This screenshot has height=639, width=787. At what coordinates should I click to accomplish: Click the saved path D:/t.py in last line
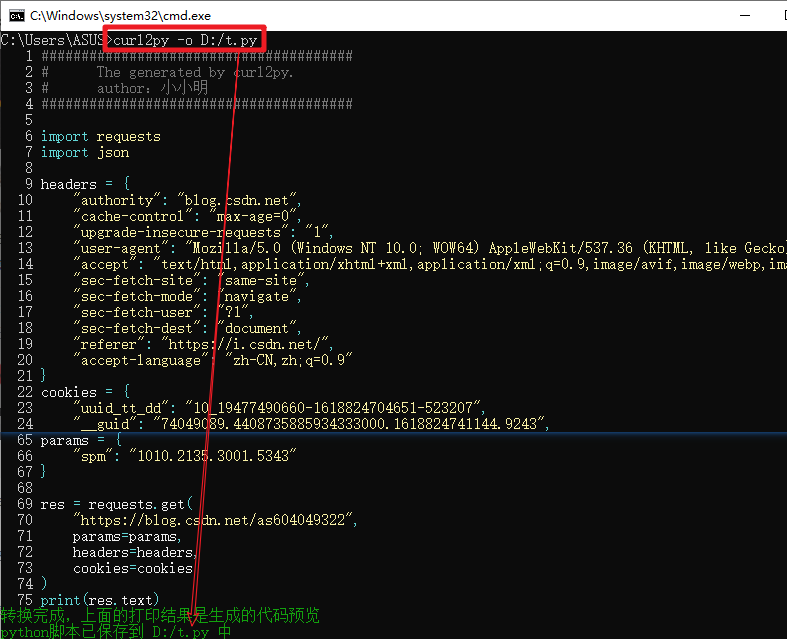pos(181,631)
